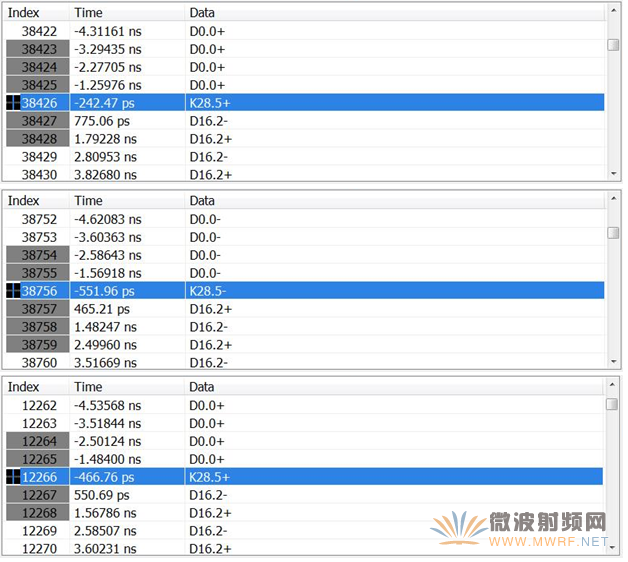This screenshot has height=562, width=628.
Task: Select index cell 12270
Action: (39, 548)
